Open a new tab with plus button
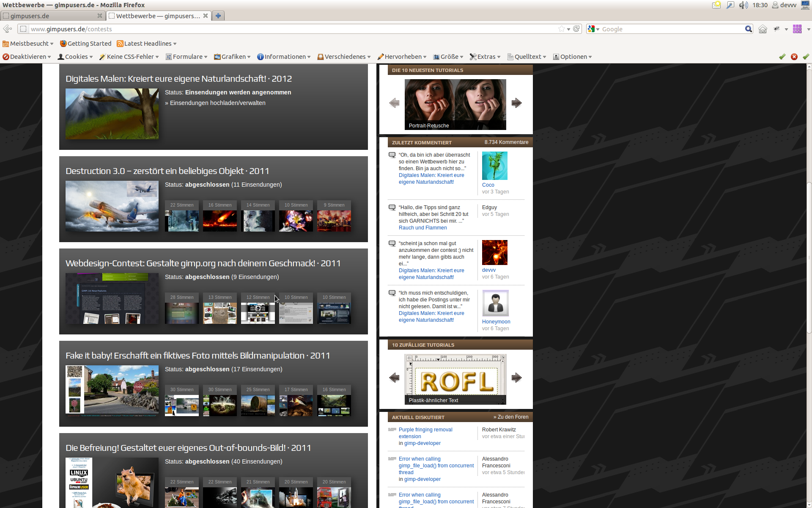The width and height of the screenshot is (812, 508). coord(218,16)
